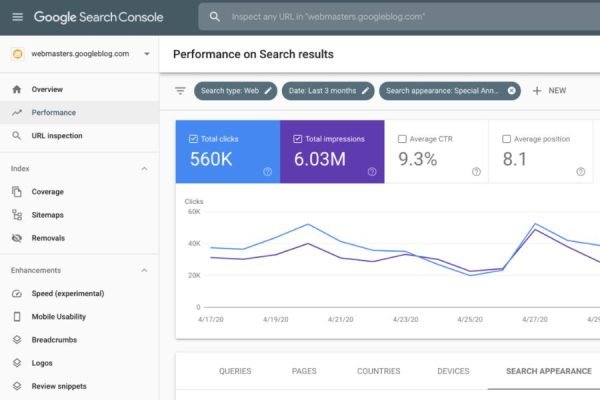Click help icon on Average CTR card
The width and height of the screenshot is (600, 400).
point(476,172)
